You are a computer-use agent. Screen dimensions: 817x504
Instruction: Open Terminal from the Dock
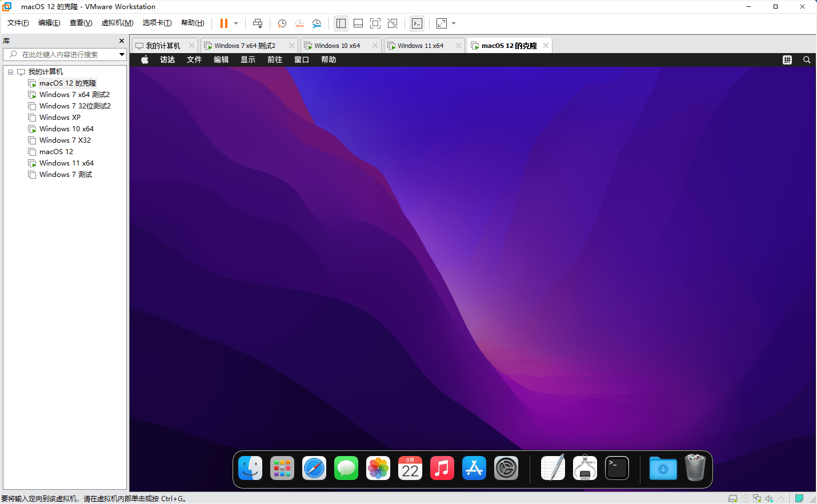(x=617, y=469)
